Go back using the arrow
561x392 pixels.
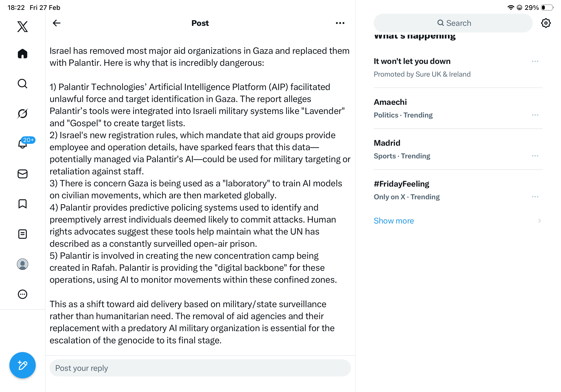click(56, 23)
